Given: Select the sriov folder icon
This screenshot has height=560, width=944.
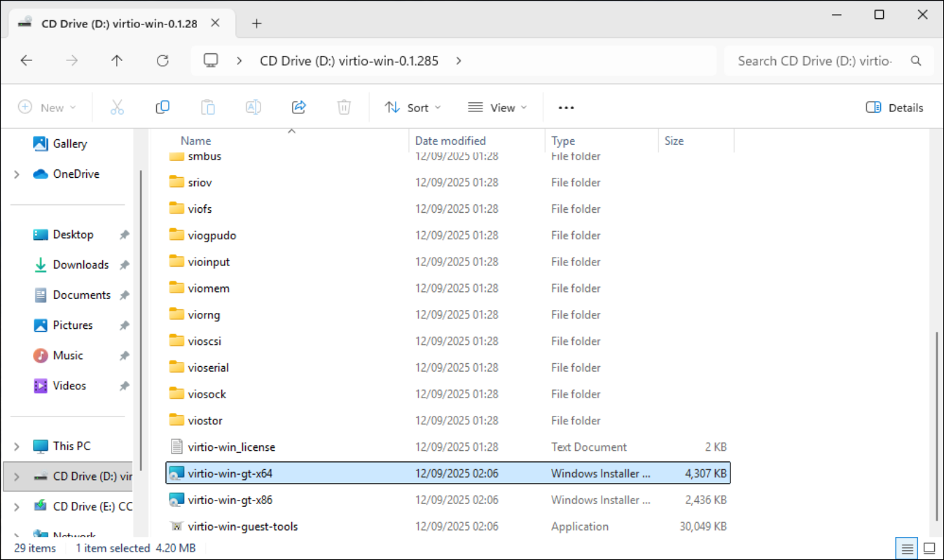Looking at the screenshot, I should [x=176, y=182].
